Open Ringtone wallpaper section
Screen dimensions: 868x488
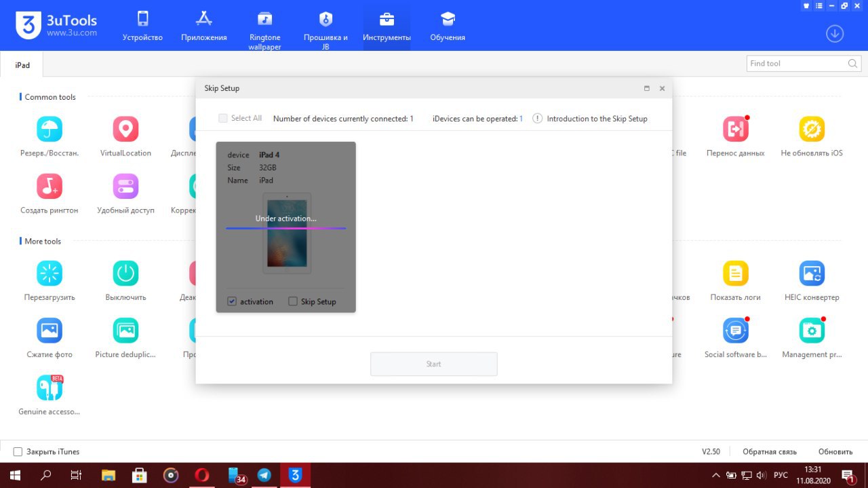tap(264, 31)
